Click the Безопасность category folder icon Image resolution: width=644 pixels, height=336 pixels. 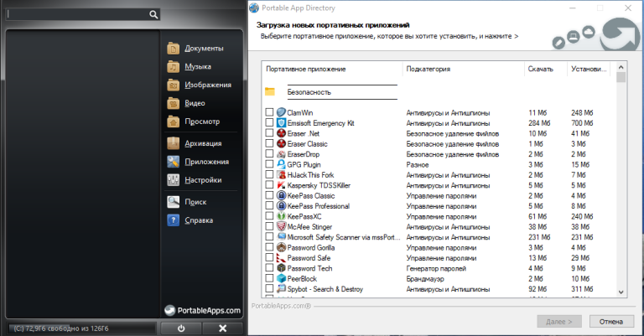[270, 91]
